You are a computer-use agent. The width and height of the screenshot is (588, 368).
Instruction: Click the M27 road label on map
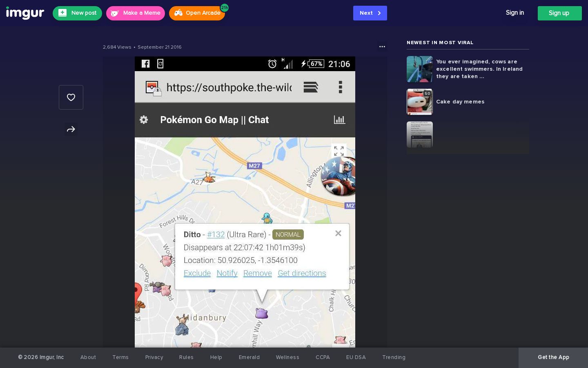click(x=254, y=166)
